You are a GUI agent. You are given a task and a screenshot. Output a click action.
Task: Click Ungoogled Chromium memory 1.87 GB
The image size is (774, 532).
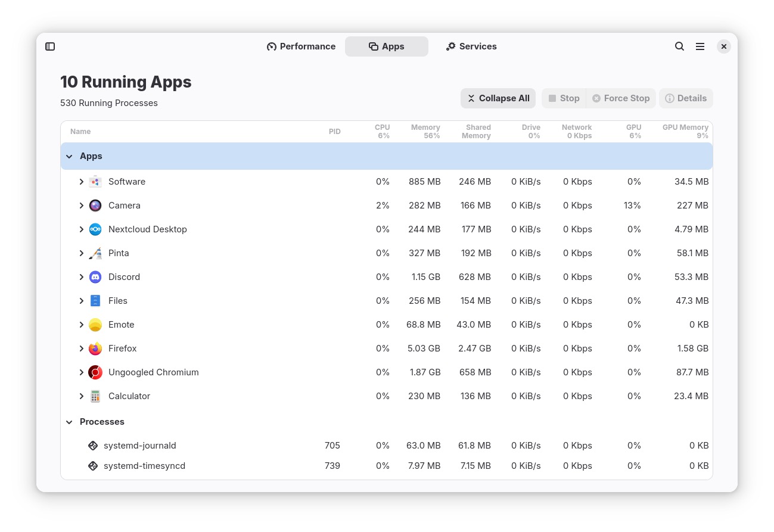424,372
